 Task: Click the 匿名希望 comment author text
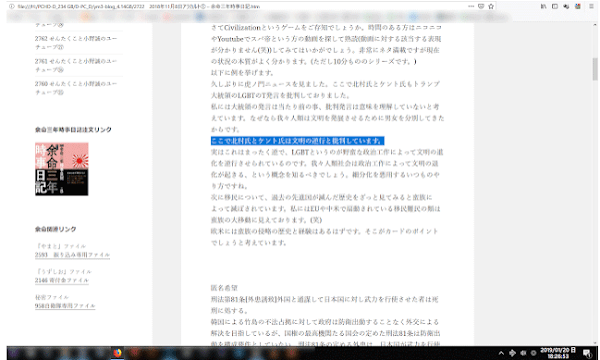224,288
